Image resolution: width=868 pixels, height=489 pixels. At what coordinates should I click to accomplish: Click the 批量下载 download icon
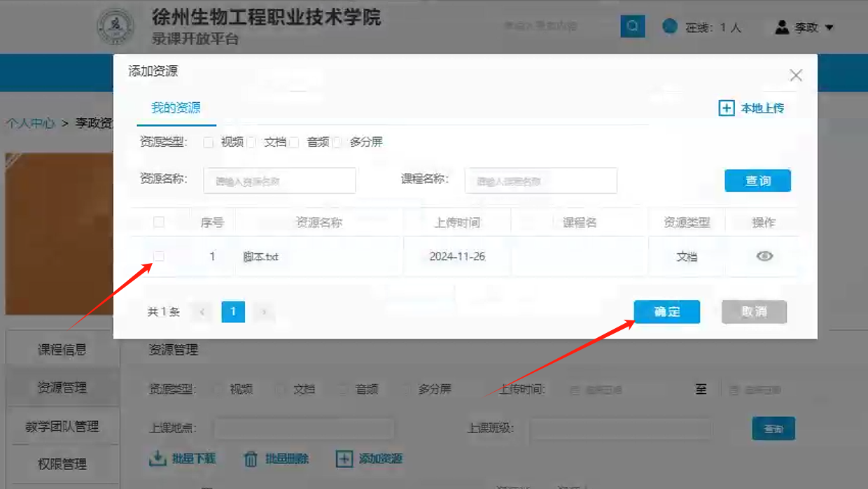pyautogui.click(x=157, y=459)
